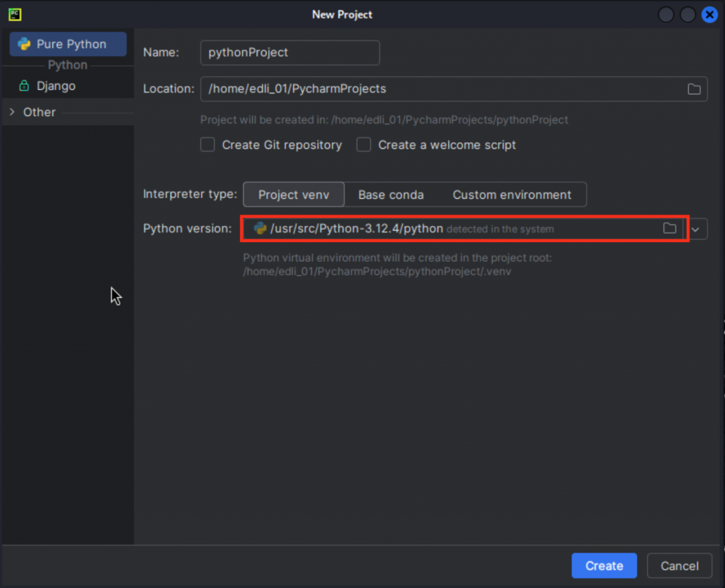
Task: Tick Create a welcome script checkbox
Action: coord(363,144)
